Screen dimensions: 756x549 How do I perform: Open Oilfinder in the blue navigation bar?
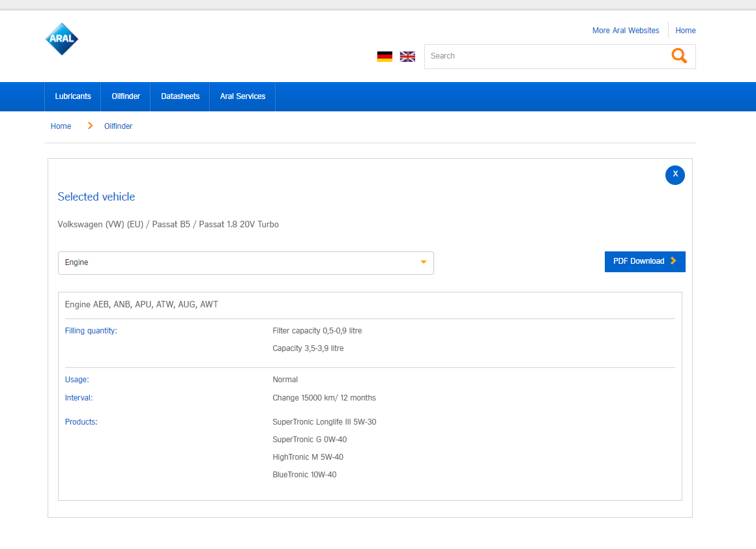pyautogui.click(x=126, y=96)
